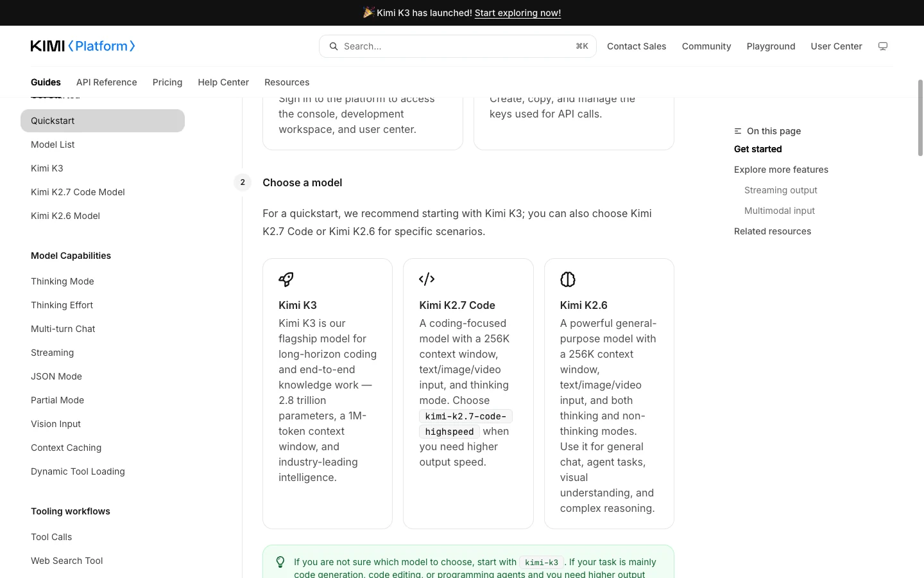Open the Playground
The image size is (924, 578).
pos(771,46)
